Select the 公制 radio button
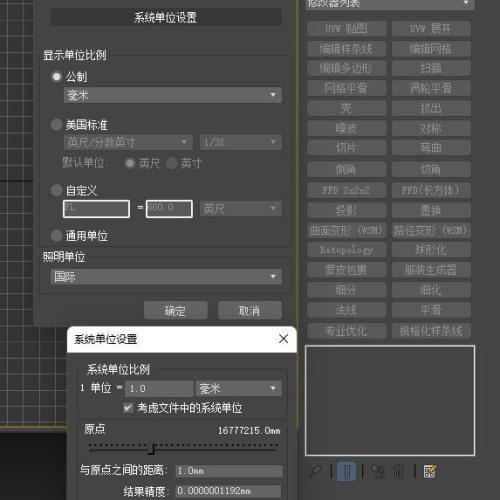The width and height of the screenshot is (500, 500). pos(56,77)
